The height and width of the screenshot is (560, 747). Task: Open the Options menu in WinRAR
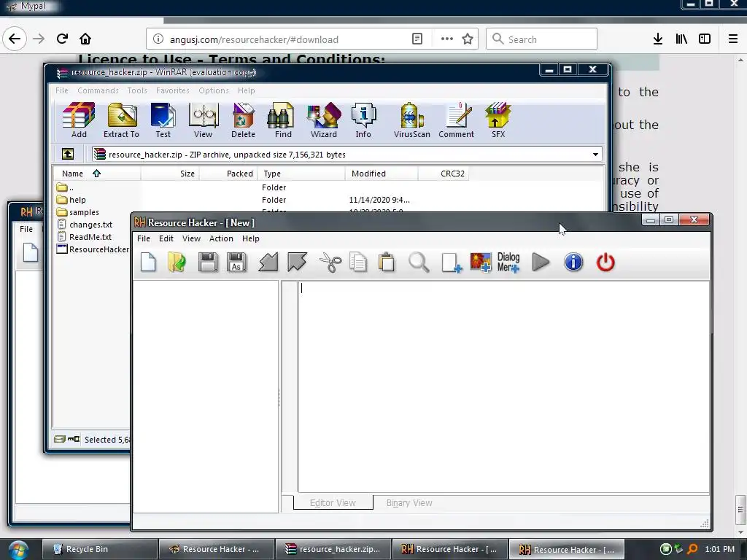tap(214, 90)
